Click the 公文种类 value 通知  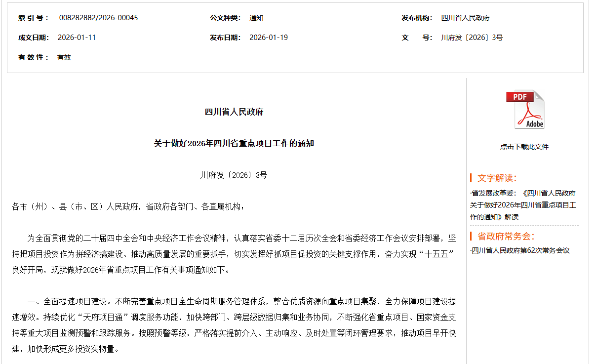point(256,18)
